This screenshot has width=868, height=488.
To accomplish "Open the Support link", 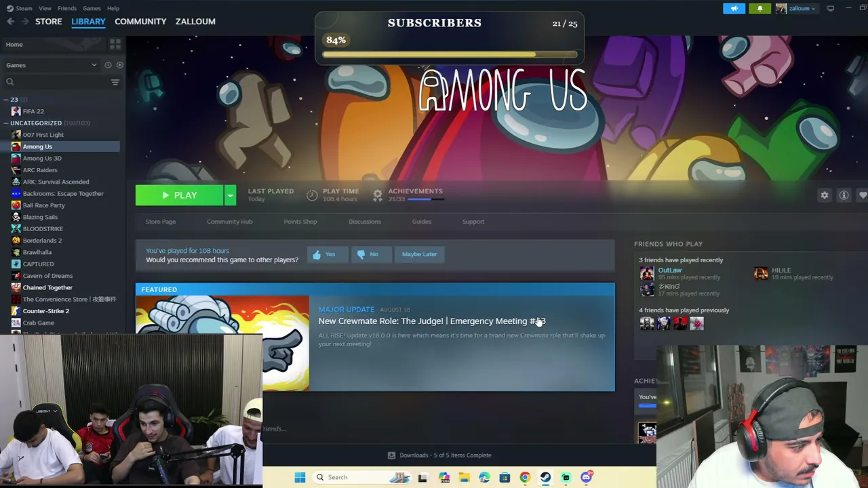I will tap(473, 222).
